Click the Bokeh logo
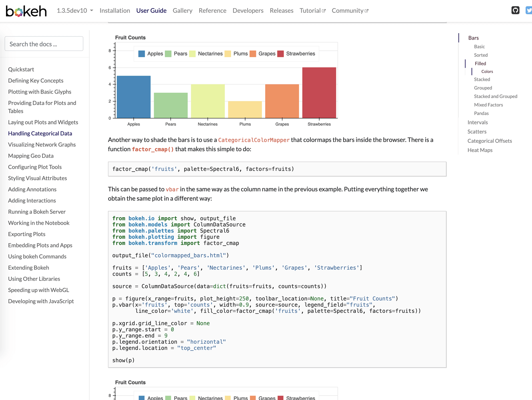The image size is (532, 400). 25,11
